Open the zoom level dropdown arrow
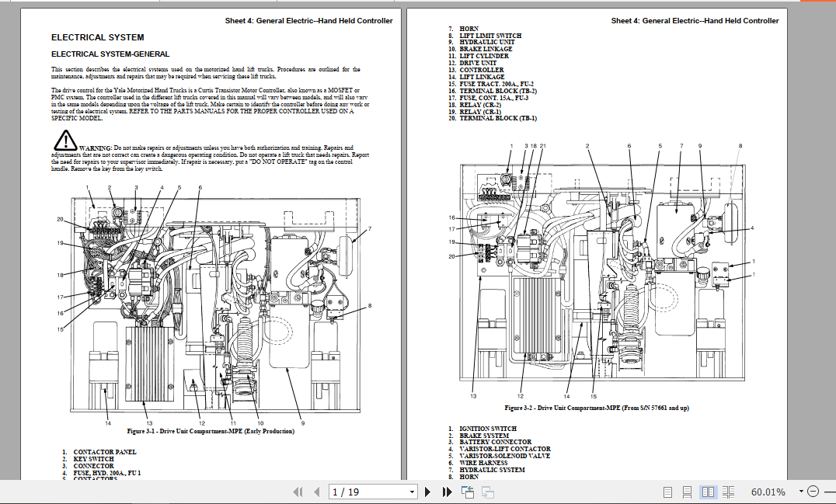Image resolution: width=836 pixels, height=504 pixels. pos(801,492)
